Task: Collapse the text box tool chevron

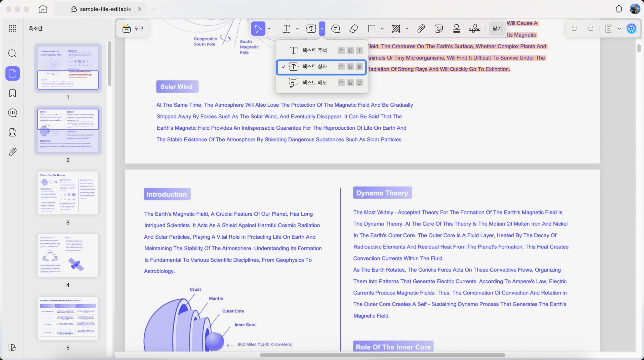Action: pos(322,29)
